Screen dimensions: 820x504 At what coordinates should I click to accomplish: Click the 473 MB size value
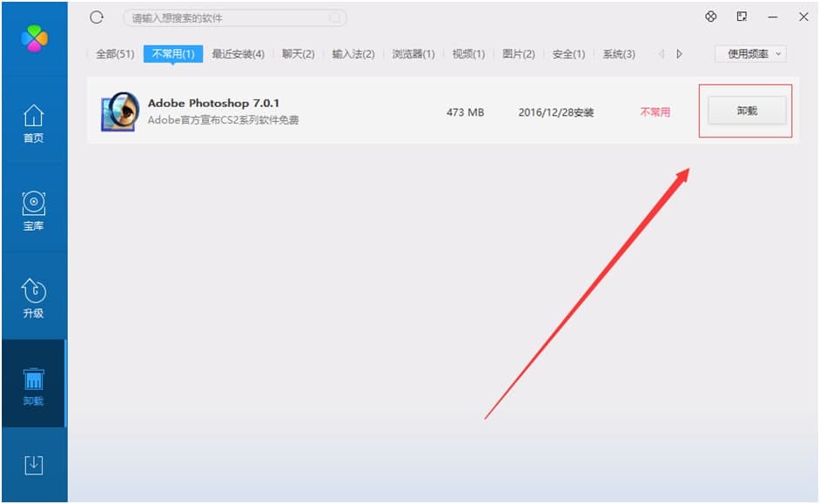(465, 112)
